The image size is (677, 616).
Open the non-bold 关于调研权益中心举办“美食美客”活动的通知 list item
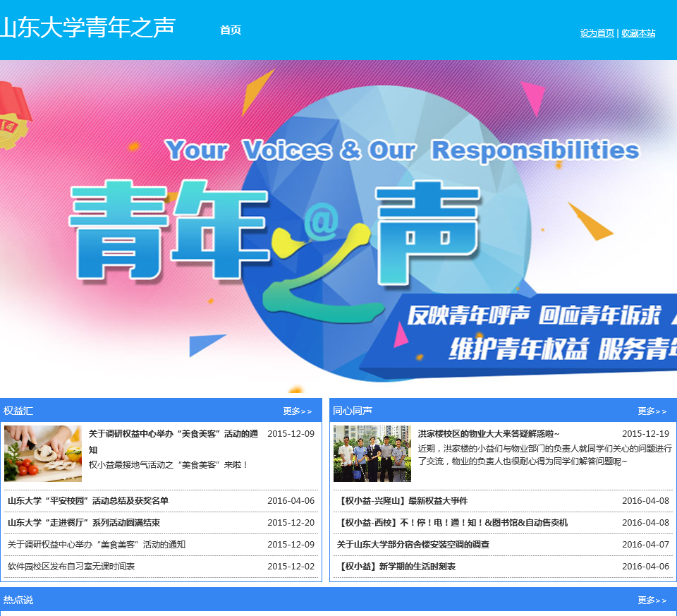(x=97, y=545)
